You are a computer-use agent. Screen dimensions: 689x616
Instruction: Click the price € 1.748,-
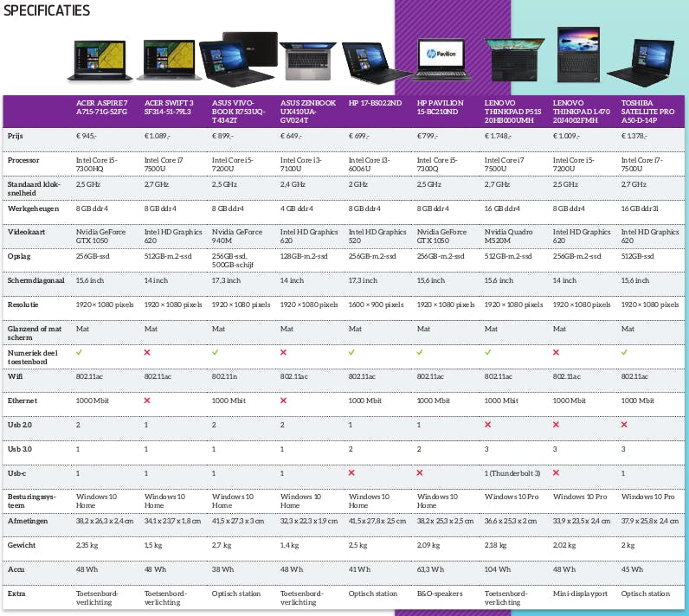[498, 136]
